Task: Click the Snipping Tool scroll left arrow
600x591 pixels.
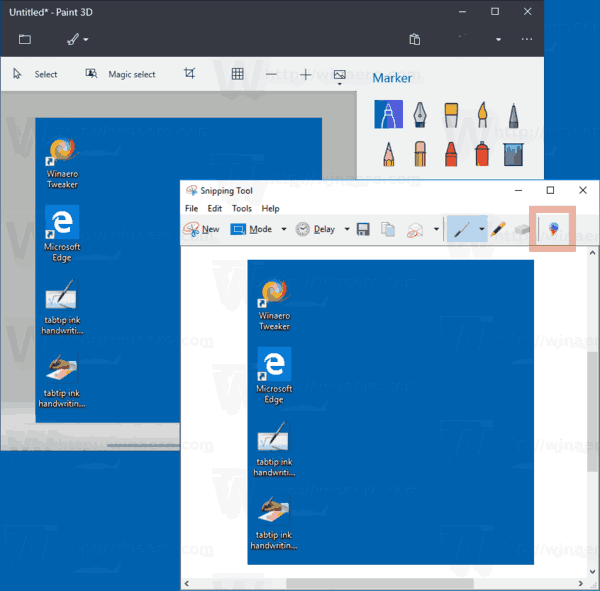Action: coord(187,583)
